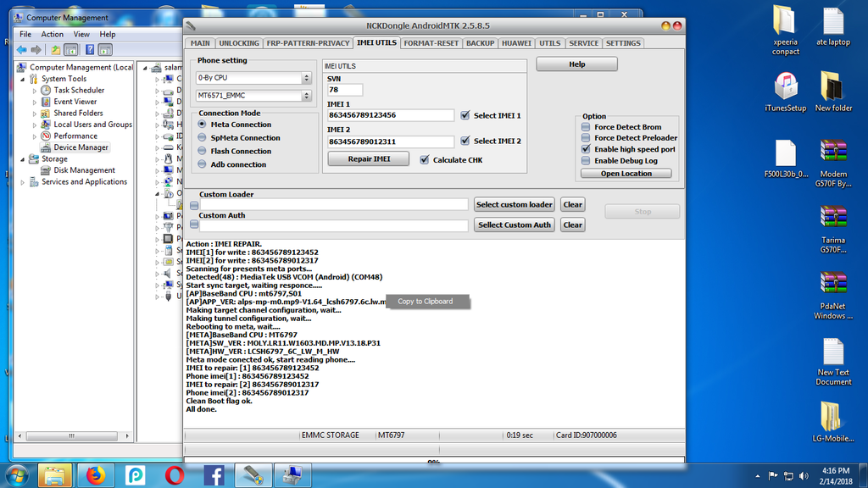Select LG-Mobile folder on desktop
Screen dimensions: 868x488
(832, 422)
